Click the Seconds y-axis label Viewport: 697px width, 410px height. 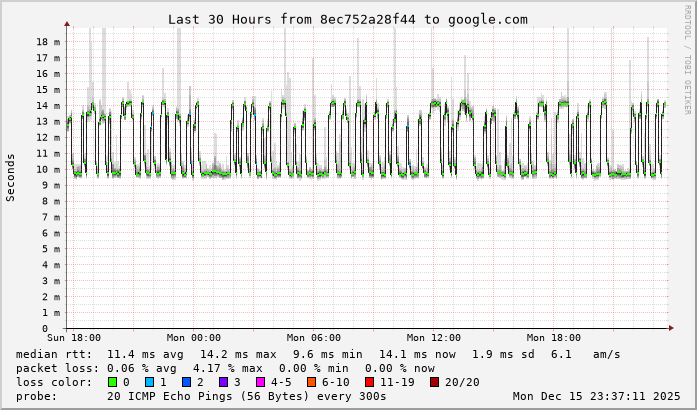pyautogui.click(x=11, y=177)
